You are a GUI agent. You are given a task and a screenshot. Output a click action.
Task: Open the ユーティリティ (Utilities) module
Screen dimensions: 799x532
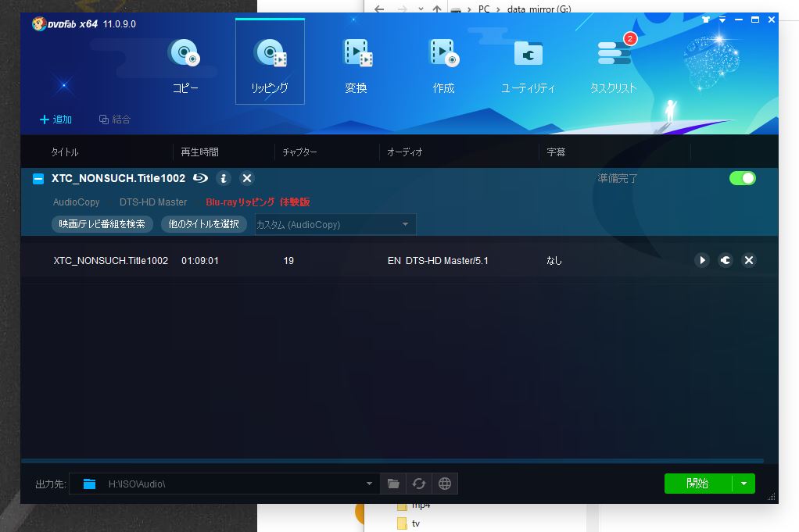point(528,66)
